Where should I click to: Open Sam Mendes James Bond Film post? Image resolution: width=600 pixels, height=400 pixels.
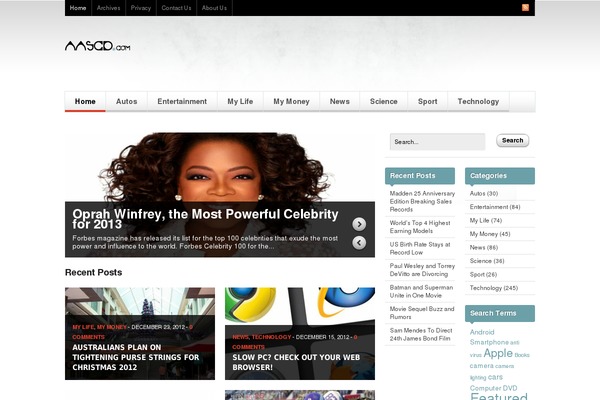tap(421, 334)
